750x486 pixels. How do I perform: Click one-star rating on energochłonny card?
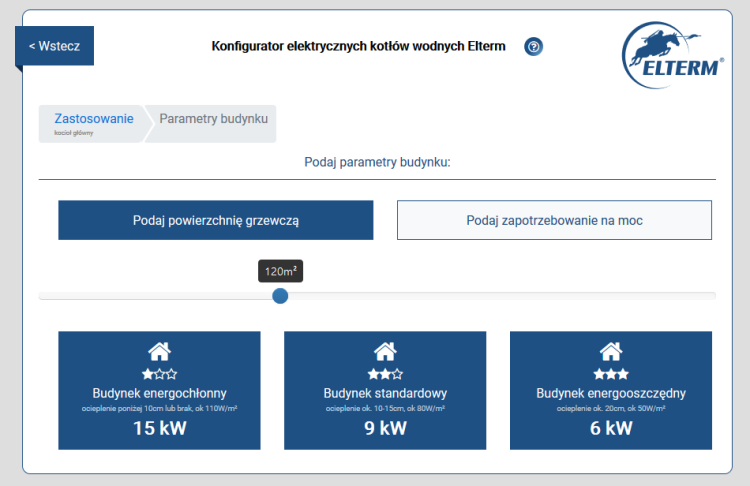click(x=159, y=373)
